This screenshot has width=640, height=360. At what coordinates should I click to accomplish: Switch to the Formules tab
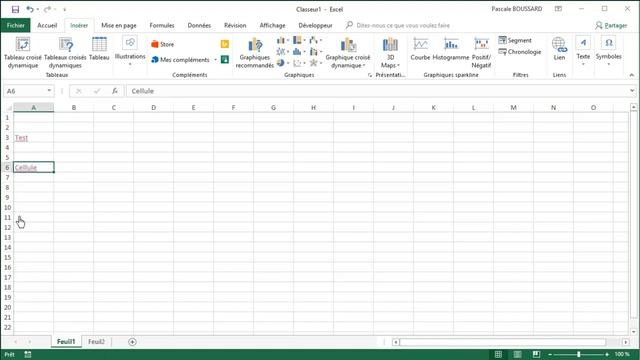pyautogui.click(x=162, y=25)
